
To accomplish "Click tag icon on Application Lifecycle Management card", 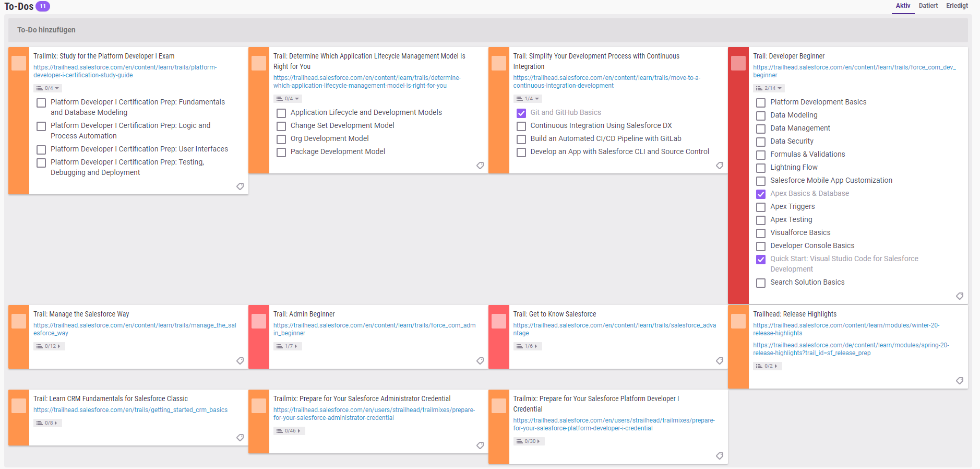I will click(x=480, y=166).
